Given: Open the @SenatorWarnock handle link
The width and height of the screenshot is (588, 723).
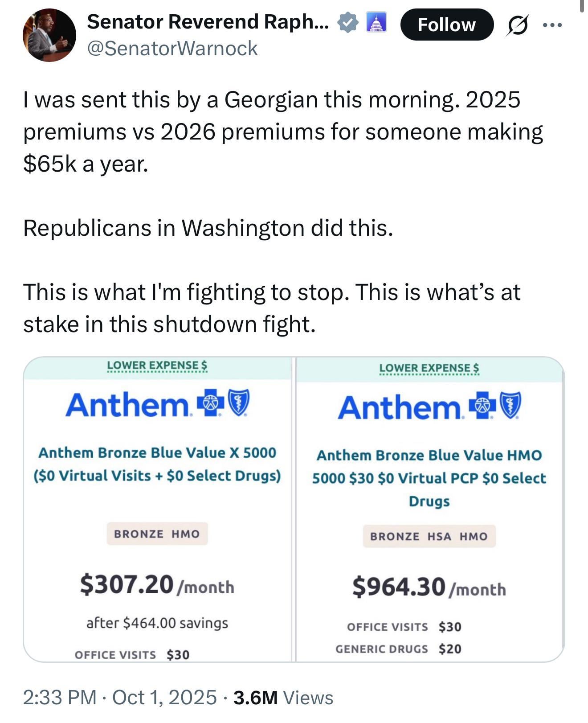Looking at the screenshot, I should click(172, 49).
